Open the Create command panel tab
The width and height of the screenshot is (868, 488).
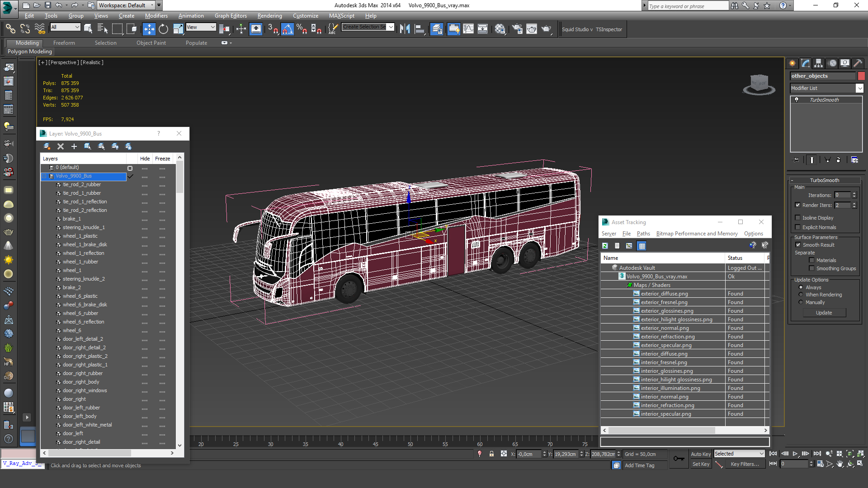pos(793,63)
